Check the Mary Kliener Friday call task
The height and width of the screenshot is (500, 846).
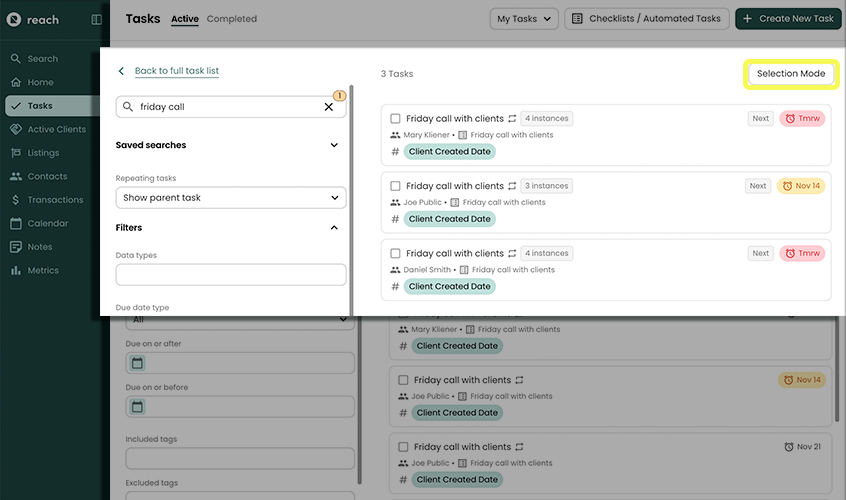(395, 119)
